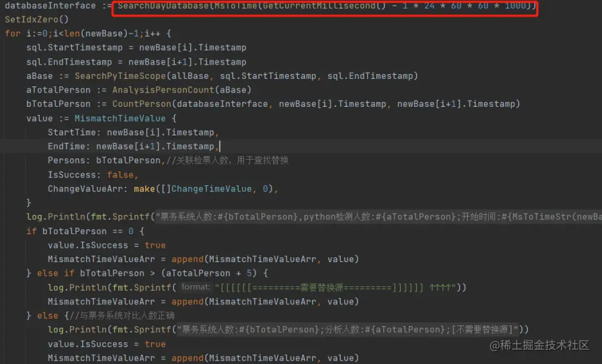This screenshot has width=602, height=364.
Task: Click the EndTime: struct field
Action: tap(69, 147)
